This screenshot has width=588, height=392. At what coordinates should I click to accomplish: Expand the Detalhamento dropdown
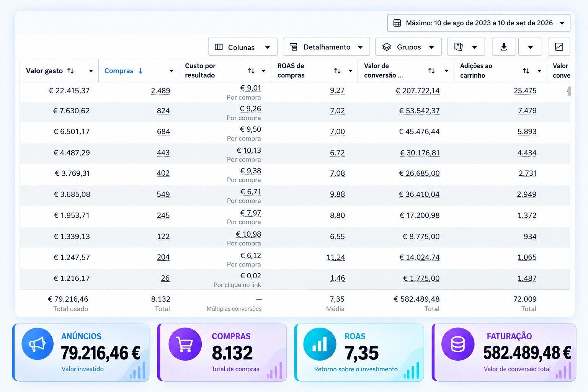tap(326, 47)
